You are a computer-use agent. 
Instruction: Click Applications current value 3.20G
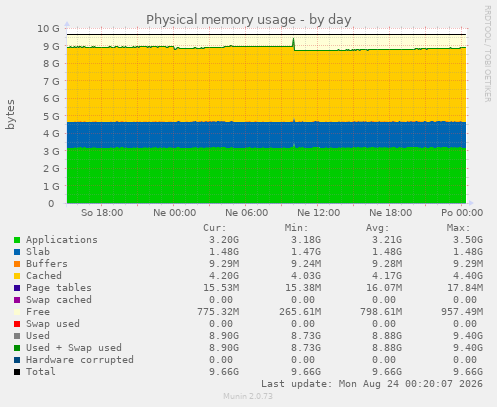224,240
